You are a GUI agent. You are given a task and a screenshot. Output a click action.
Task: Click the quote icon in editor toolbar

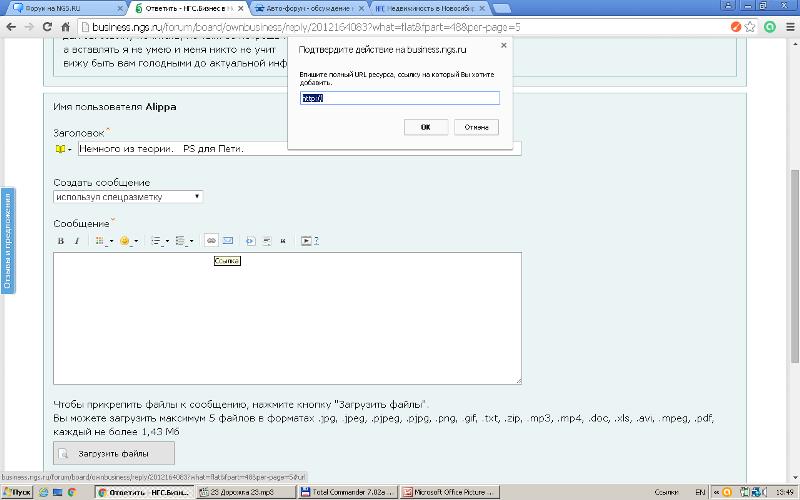coord(283,241)
